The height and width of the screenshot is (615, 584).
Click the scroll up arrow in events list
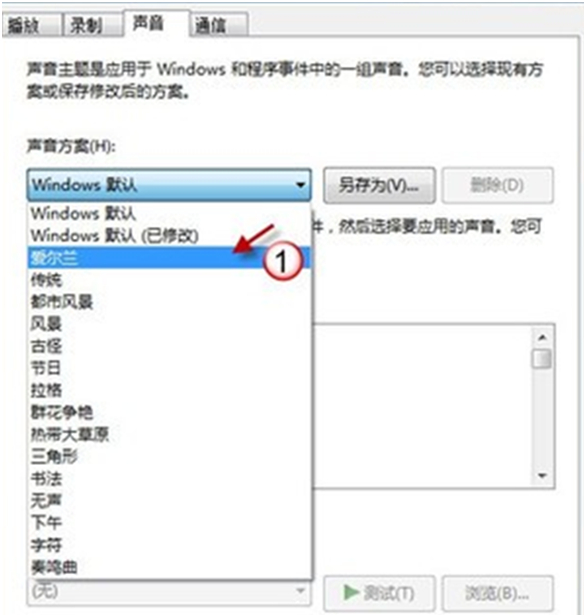pyautogui.click(x=542, y=337)
